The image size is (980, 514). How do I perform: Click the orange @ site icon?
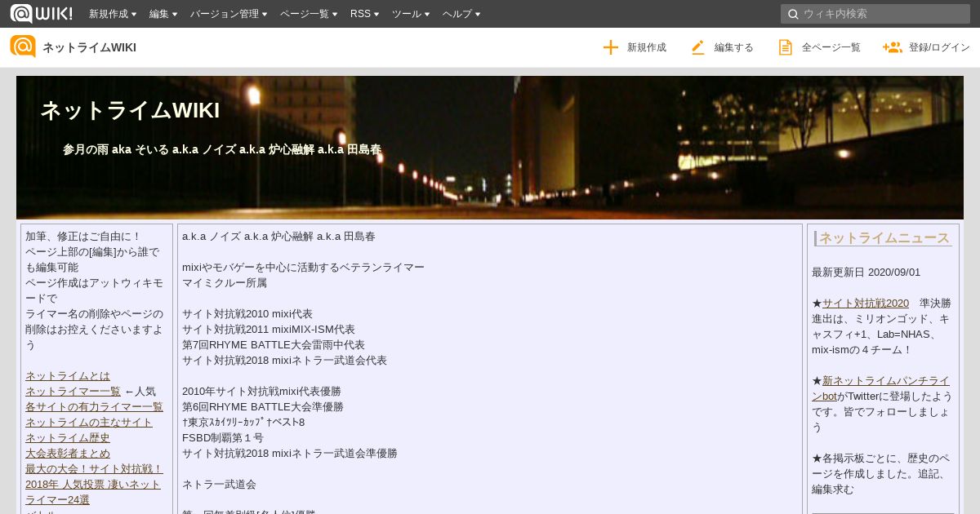(23, 47)
